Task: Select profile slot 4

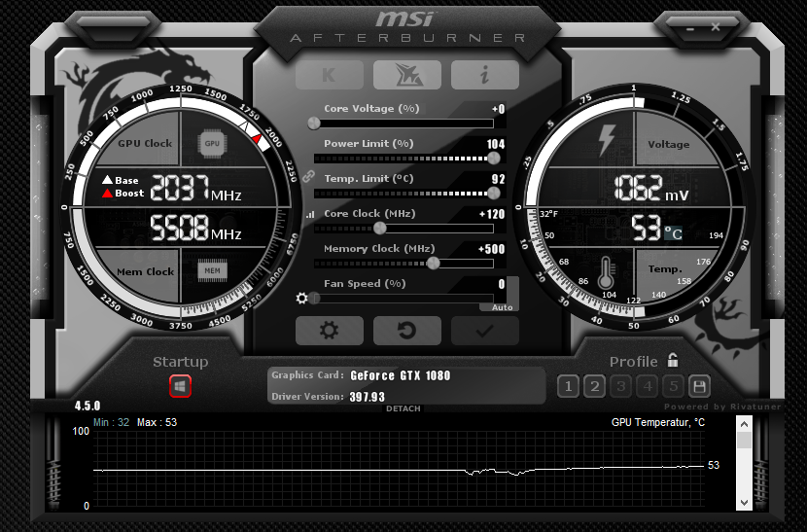Action: 647,386
